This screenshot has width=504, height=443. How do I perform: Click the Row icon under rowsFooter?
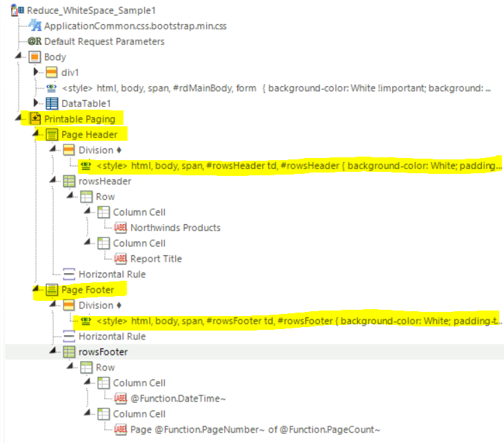pyautogui.click(x=86, y=367)
